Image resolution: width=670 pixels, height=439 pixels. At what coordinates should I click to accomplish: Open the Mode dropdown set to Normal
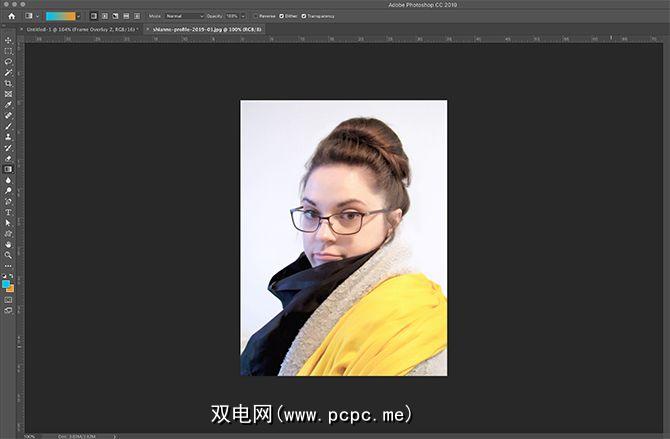click(x=184, y=16)
